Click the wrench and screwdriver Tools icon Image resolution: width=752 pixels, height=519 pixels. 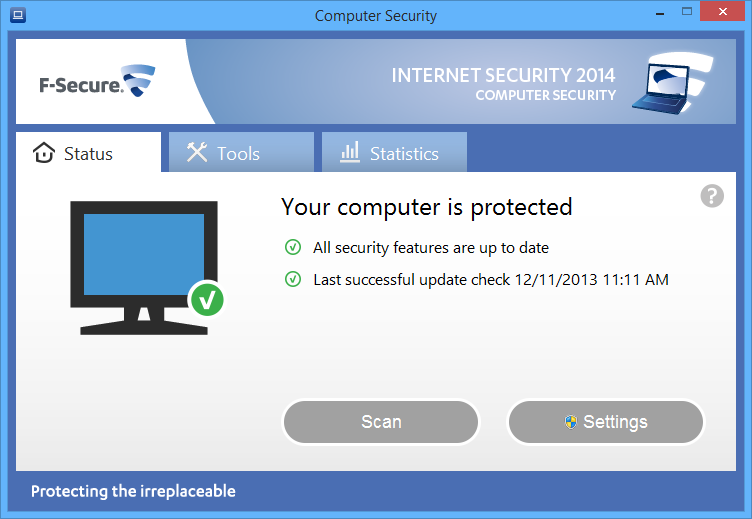(x=196, y=153)
